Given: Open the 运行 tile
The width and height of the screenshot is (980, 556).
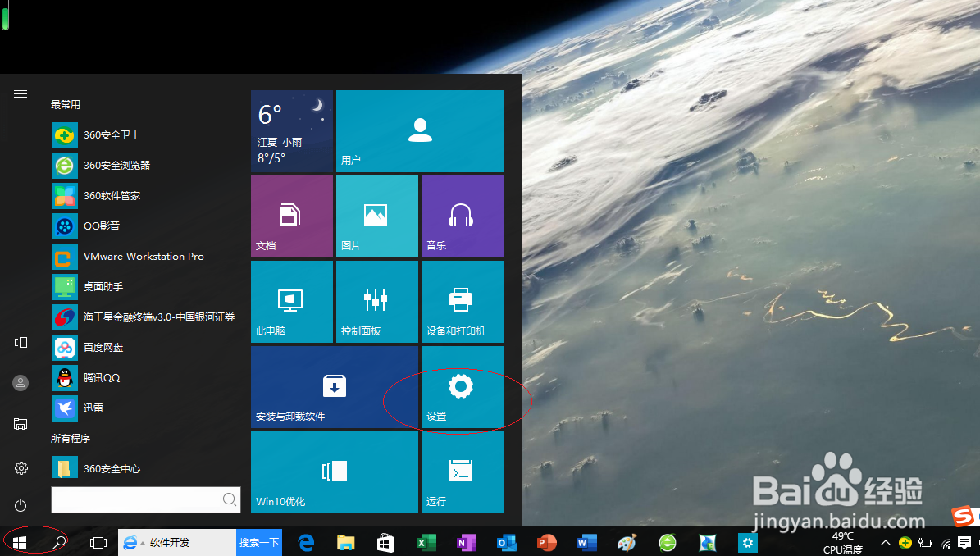Looking at the screenshot, I should 462,472.
